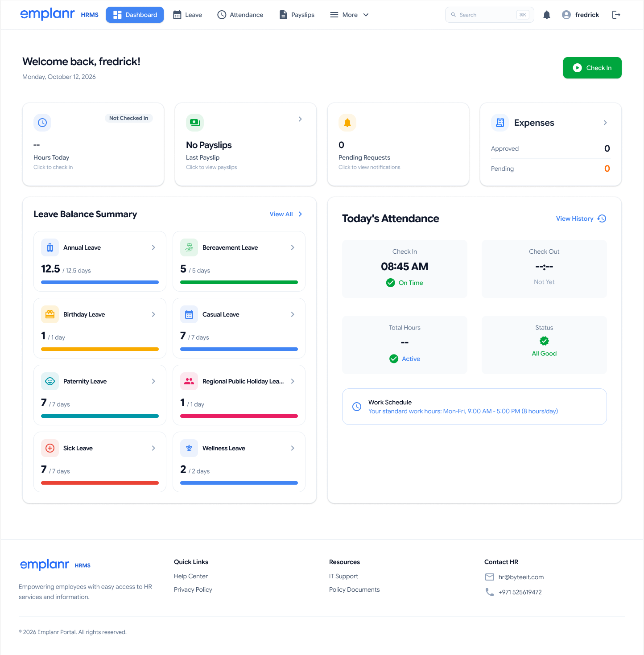Click the logout icon in header
Screen dimensions: 644x655
(x=616, y=15)
